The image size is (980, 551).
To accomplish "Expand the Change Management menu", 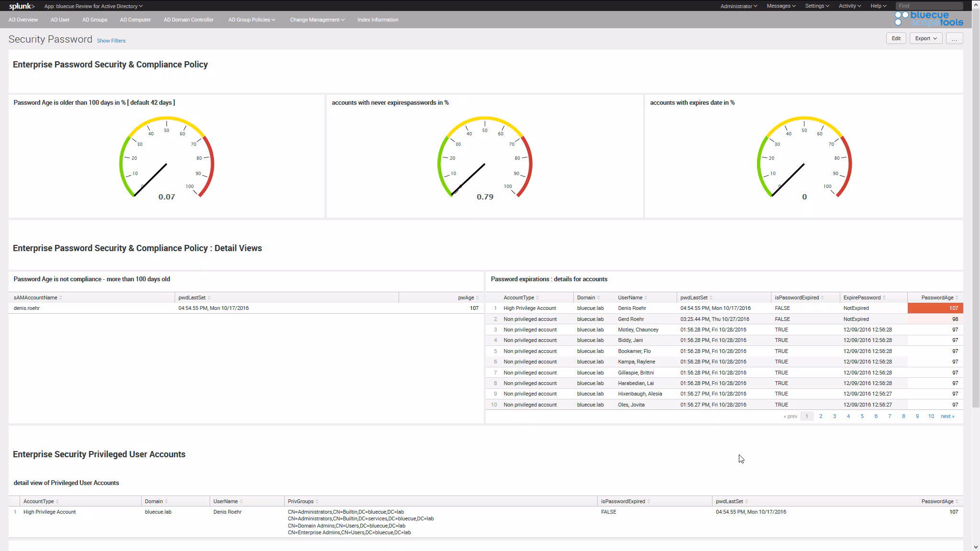I will coord(317,20).
